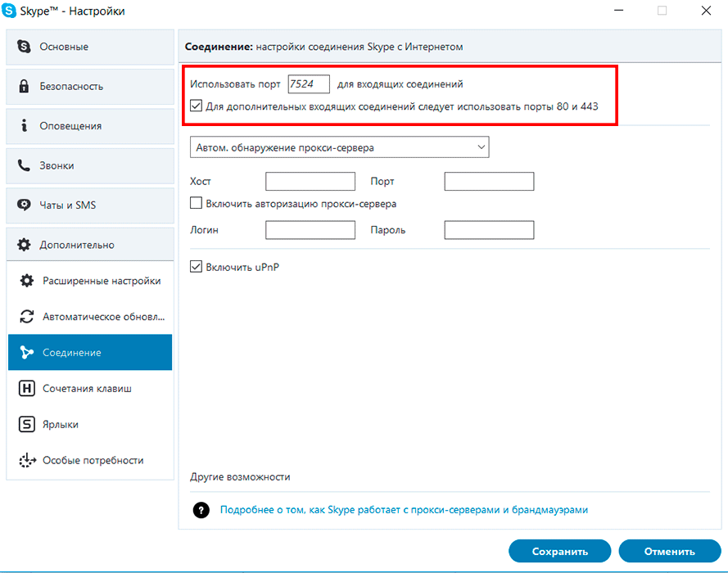The width and height of the screenshot is (728, 573).
Task: Open the Безопасность settings section
Action: click(x=90, y=86)
